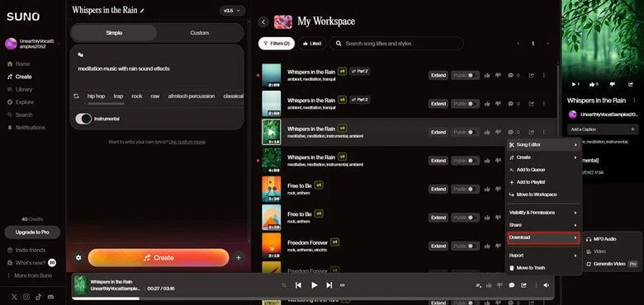Viewport: 644px width, 305px height.
Task: Skip to previous track in player
Action: click(x=299, y=285)
